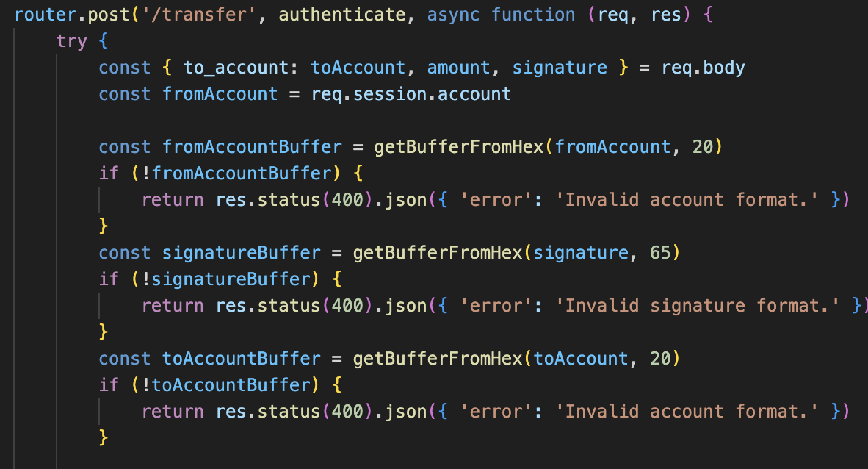Click the closing brace after the signature check
Screen dimensions: 868x469
103,332
